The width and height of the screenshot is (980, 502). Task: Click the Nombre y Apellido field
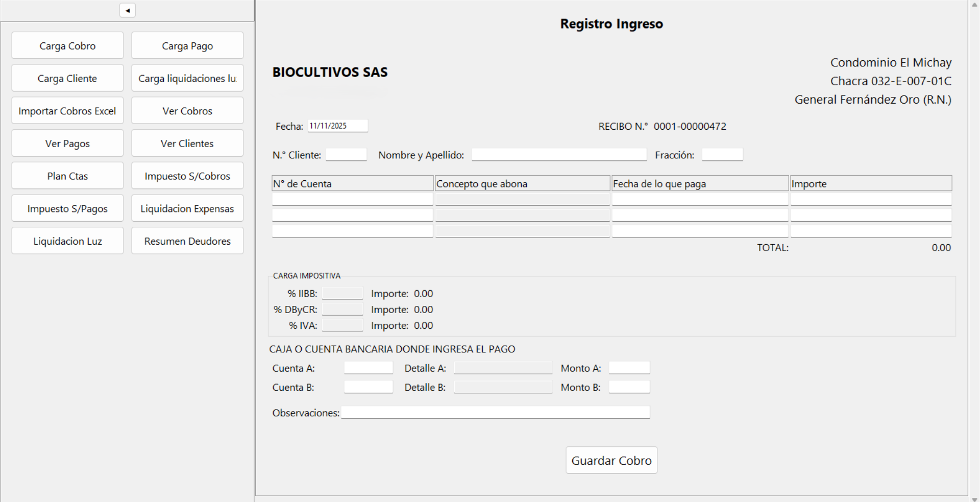(559, 155)
